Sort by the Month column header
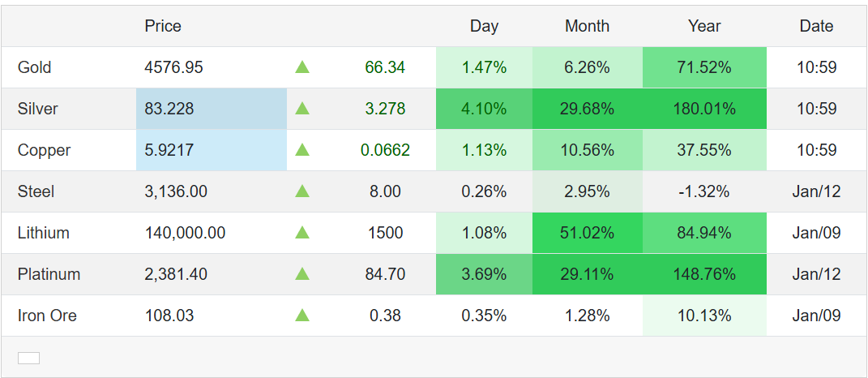This screenshot has width=868, height=378. [587, 26]
